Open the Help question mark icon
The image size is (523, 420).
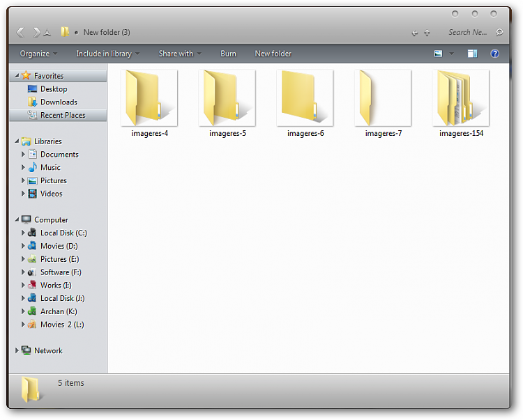[x=495, y=54]
